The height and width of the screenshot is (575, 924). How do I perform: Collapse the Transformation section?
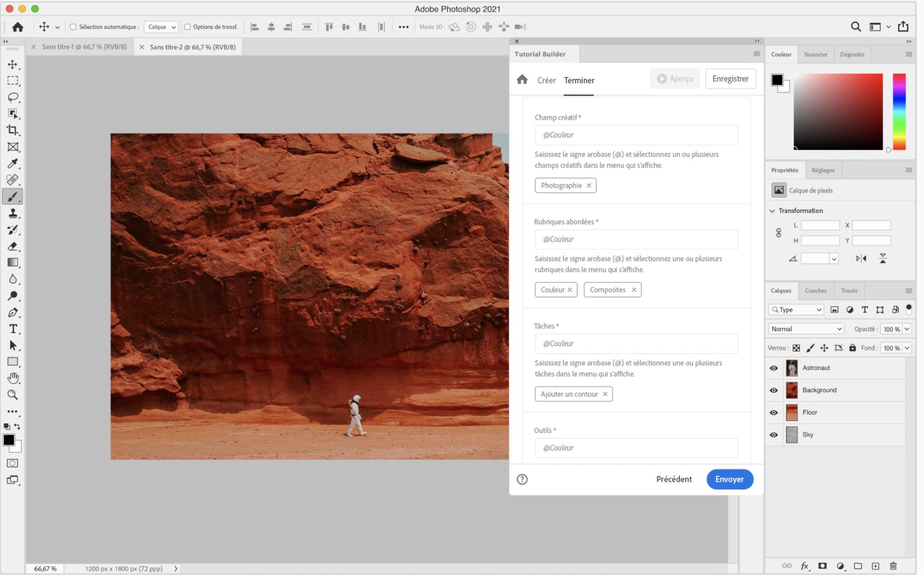[x=772, y=211]
